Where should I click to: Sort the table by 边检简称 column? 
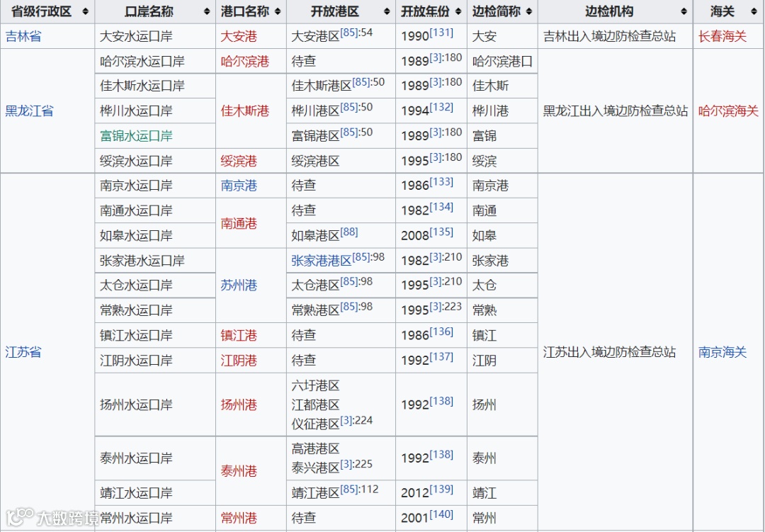click(x=528, y=11)
